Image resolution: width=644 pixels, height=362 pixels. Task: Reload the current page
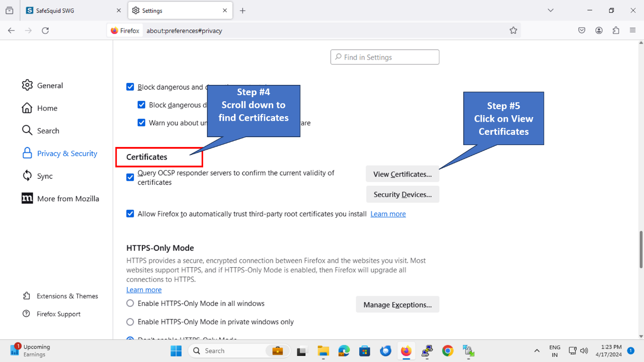click(x=45, y=30)
